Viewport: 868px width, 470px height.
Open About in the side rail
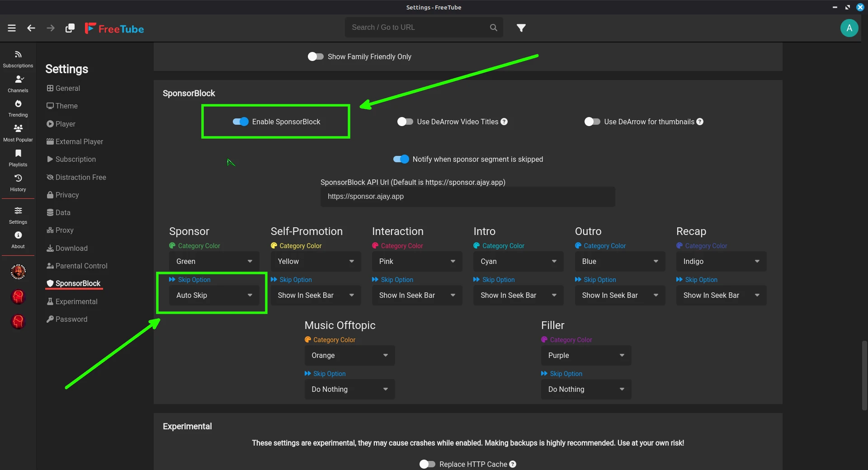pyautogui.click(x=18, y=240)
